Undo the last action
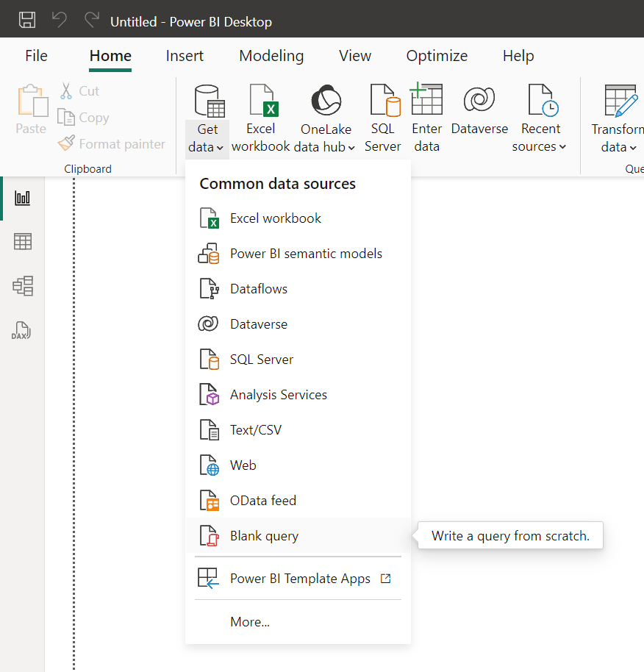Screen dimensions: 644x672 point(59,20)
